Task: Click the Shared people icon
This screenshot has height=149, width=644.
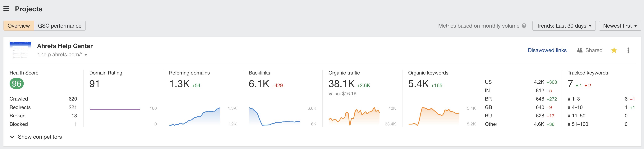Action: (579, 51)
